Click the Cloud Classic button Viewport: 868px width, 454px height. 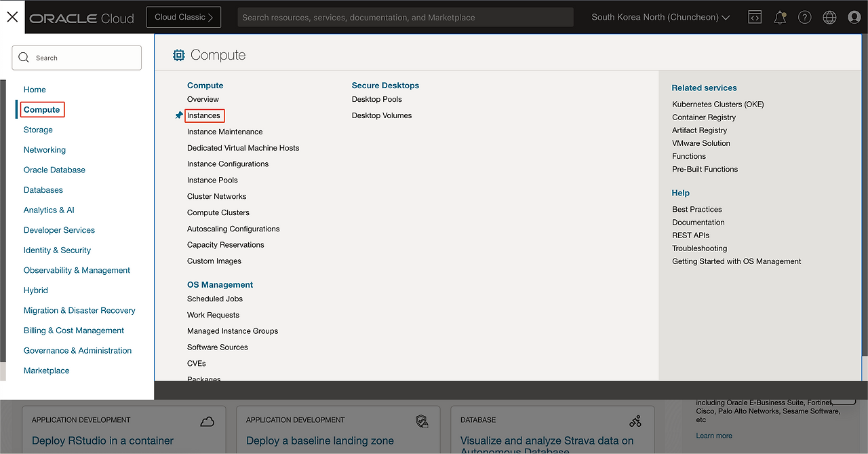[183, 18]
